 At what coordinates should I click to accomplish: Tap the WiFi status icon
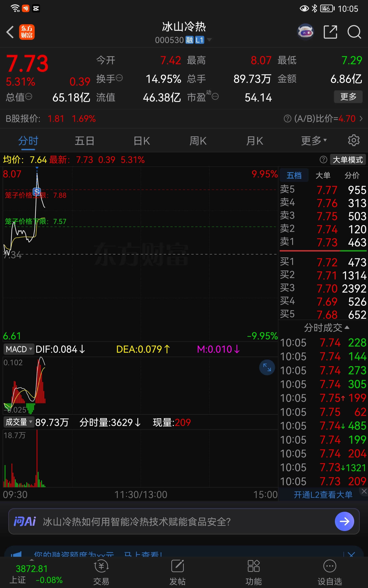pos(15,8)
